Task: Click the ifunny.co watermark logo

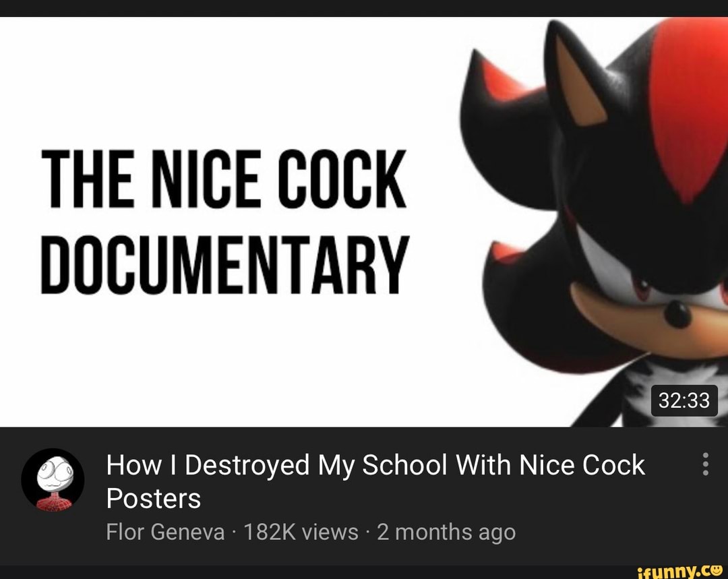Action: click(x=680, y=571)
